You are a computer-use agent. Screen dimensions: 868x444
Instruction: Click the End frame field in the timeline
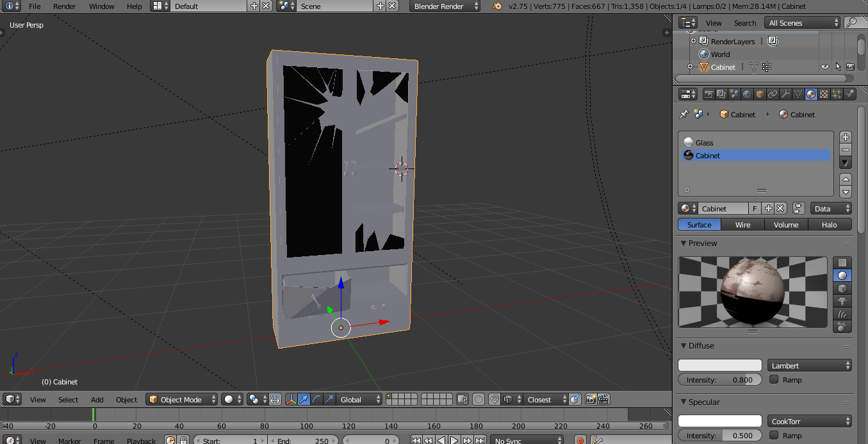(x=304, y=441)
